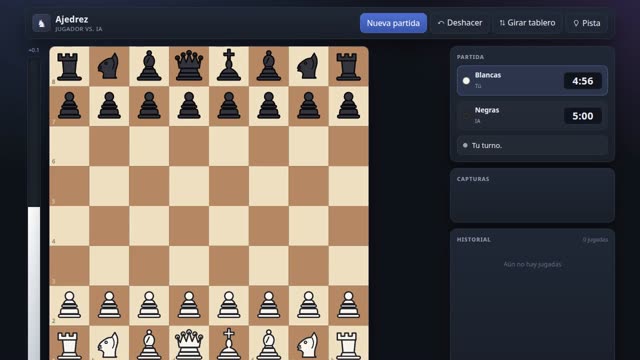640x360 pixels.
Task: Select the black king on e8
Action: coord(229,65)
